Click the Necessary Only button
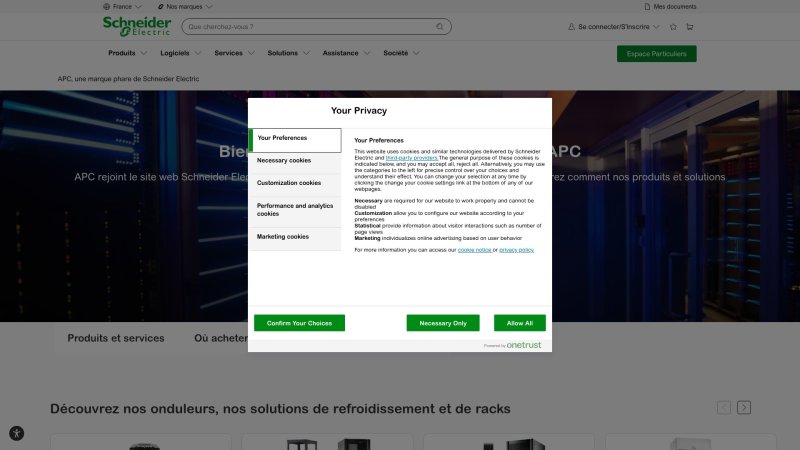This screenshot has width=800, height=450. pyautogui.click(x=443, y=323)
